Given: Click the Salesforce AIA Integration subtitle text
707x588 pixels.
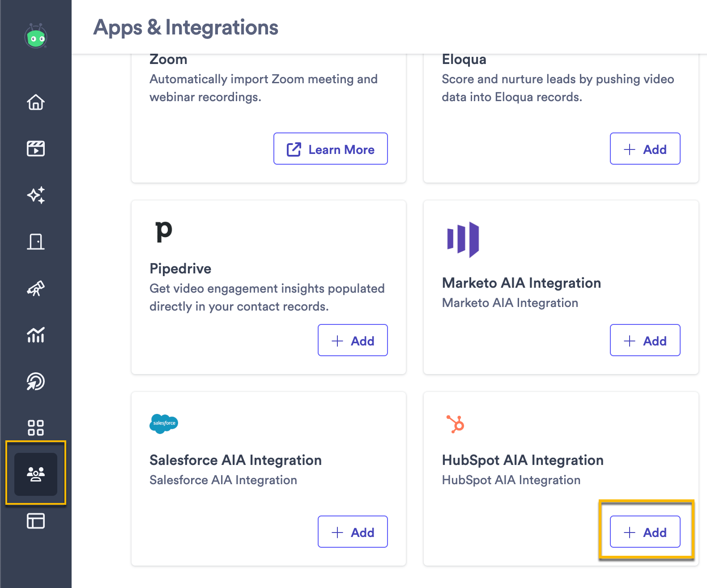Looking at the screenshot, I should (223, 480).
